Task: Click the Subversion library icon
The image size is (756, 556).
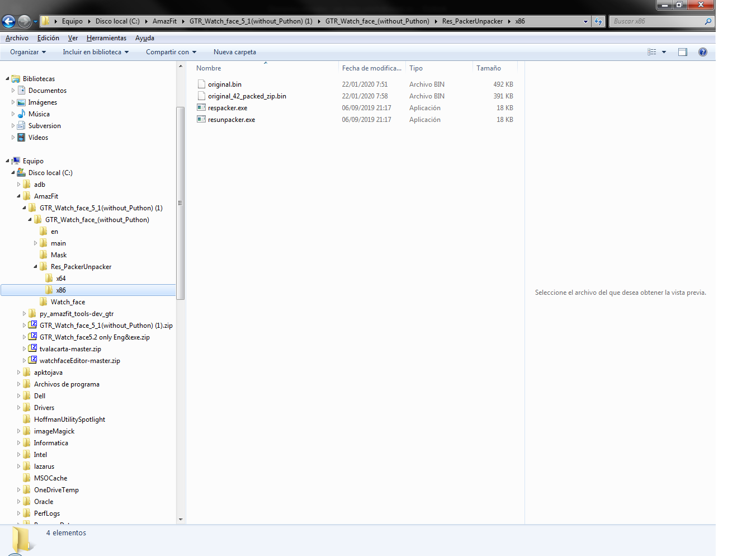Action: pyautogui.click(x=21, y=125)
